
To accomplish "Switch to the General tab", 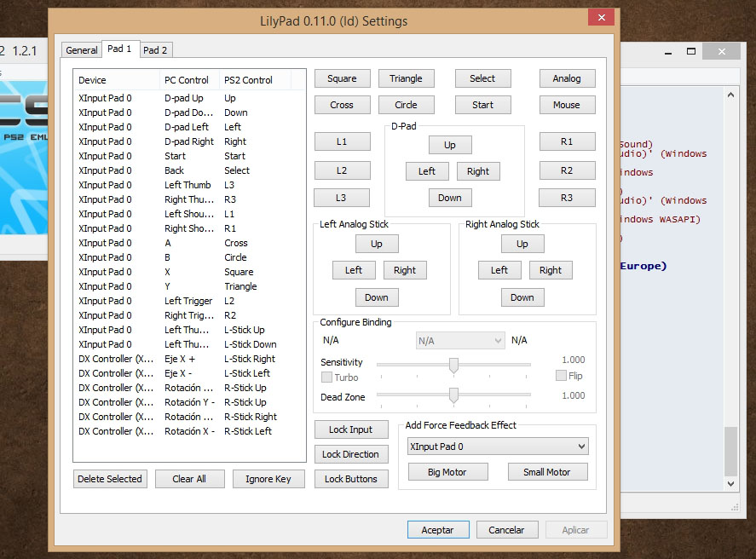I will click(x=81, y=50).
